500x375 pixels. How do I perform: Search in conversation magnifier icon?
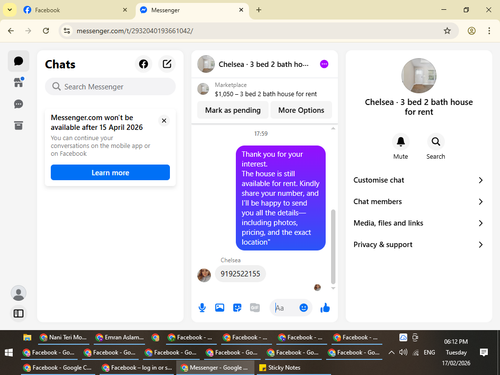tap(436, 142)
